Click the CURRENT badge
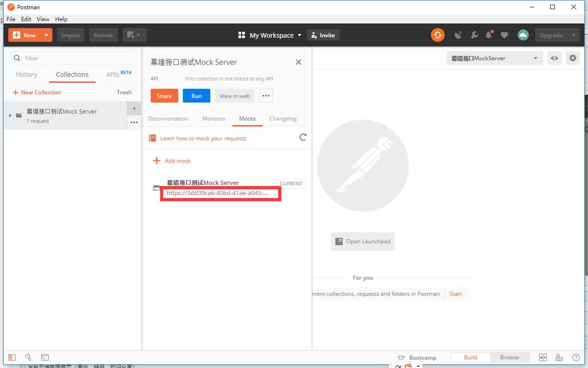Image resolution: width=588 pixels, height=368 pixels. pyautogui.click(x=291, y=184)
